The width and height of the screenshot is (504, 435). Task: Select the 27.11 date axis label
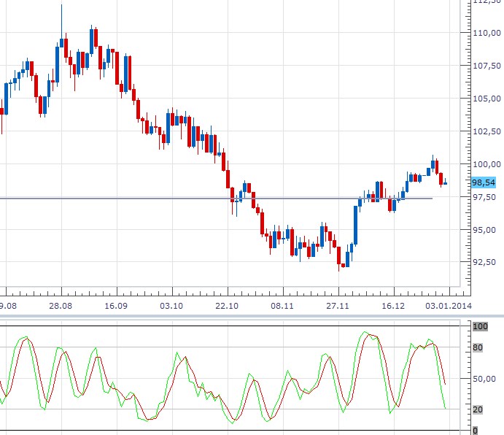coord(338,307)
